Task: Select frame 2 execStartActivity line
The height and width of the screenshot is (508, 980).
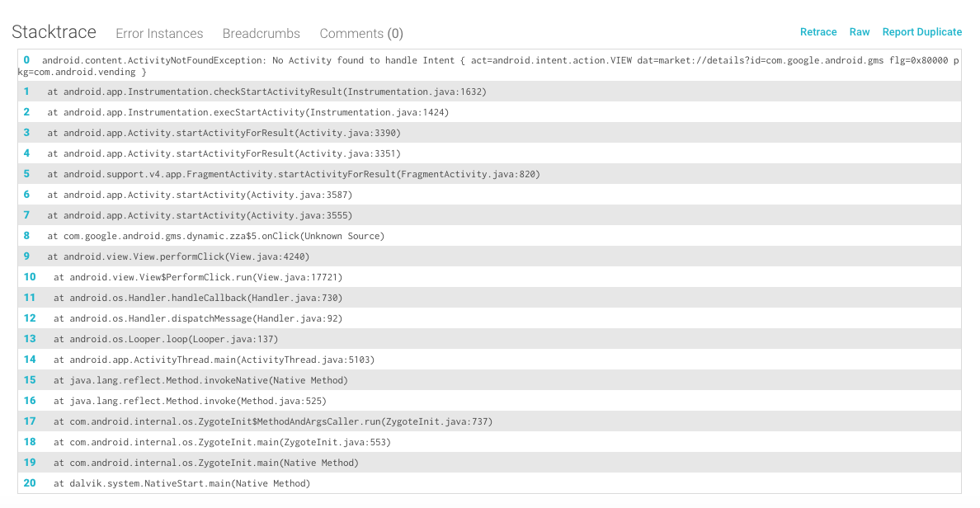Action: point(247,112)
